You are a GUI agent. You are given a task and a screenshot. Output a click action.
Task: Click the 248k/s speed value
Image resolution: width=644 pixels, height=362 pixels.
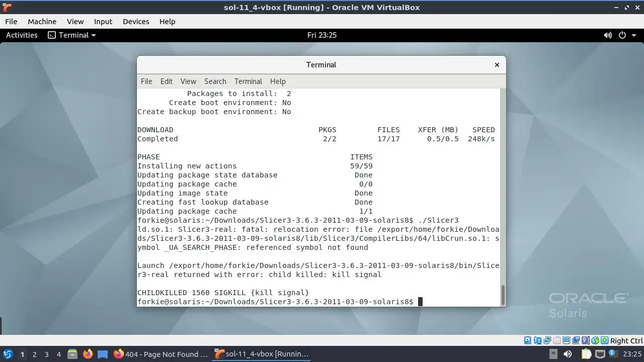pyautogui.click(x=481, y=139)
